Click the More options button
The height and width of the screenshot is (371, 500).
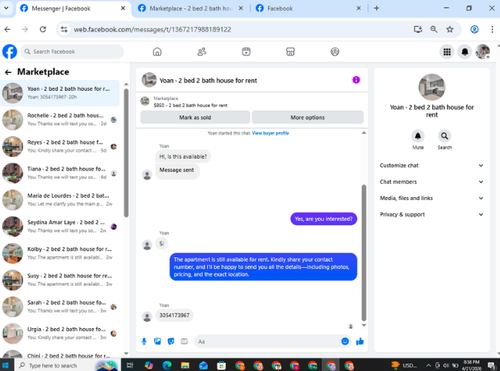307,117
